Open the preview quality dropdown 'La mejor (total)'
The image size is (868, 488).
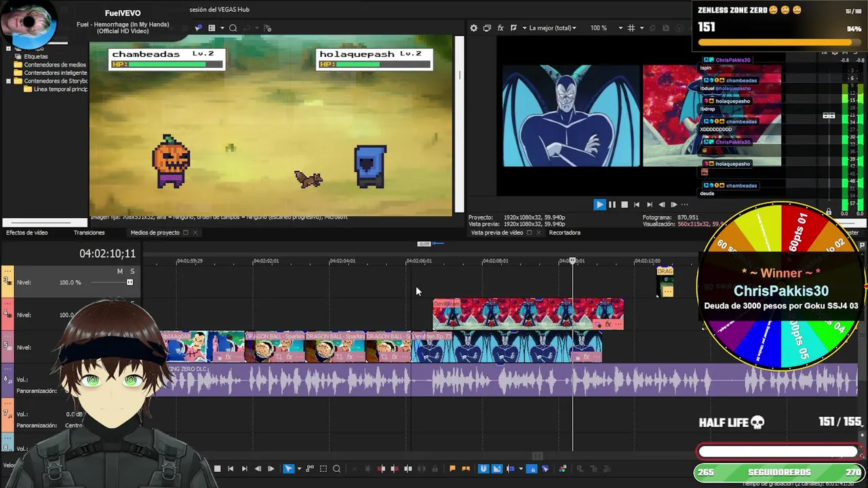pos(552,28)
